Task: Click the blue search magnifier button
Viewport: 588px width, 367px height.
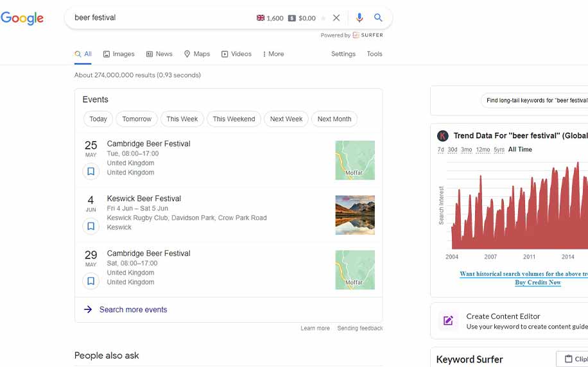Action: 379,18
